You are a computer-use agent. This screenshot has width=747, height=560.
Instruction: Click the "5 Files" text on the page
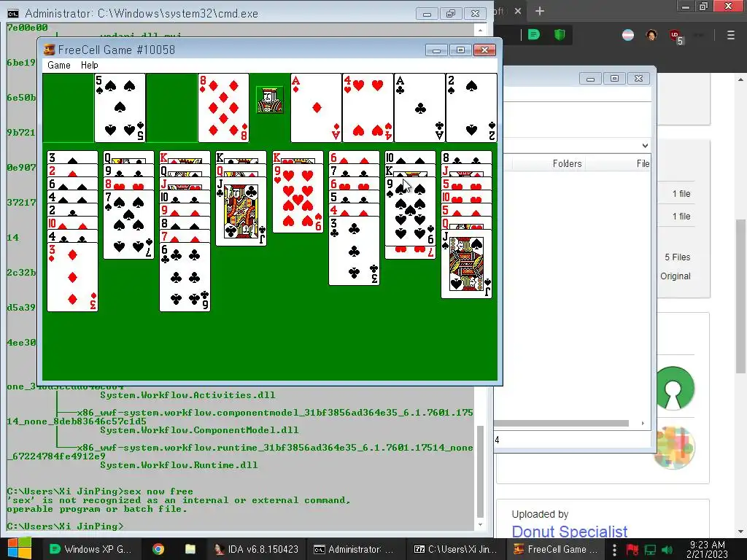tap(678, 257)
